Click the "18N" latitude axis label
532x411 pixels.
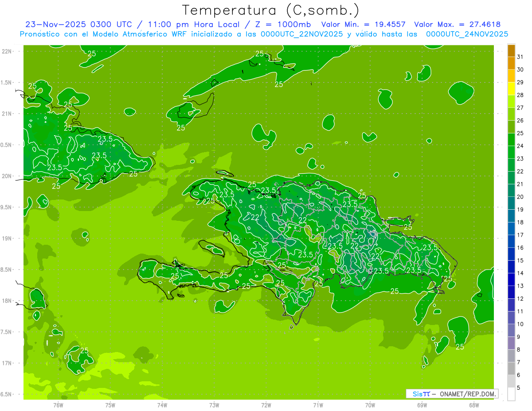pyautogui.click(x=7, y=301)
